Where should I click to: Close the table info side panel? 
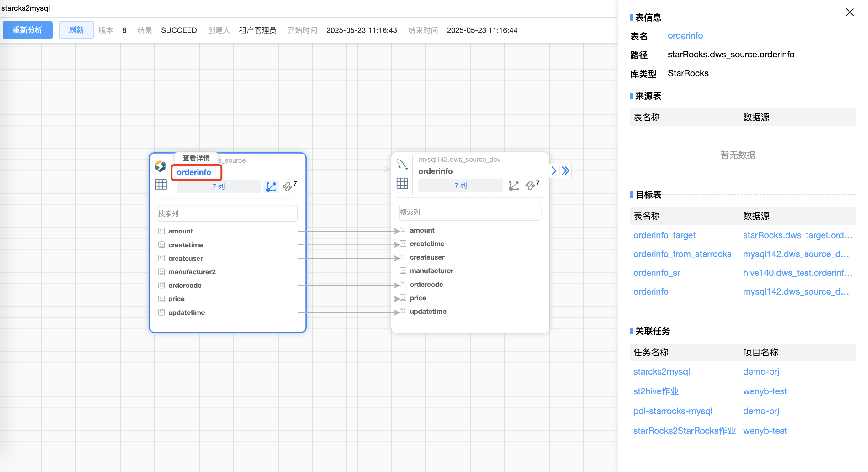point(849,13)
